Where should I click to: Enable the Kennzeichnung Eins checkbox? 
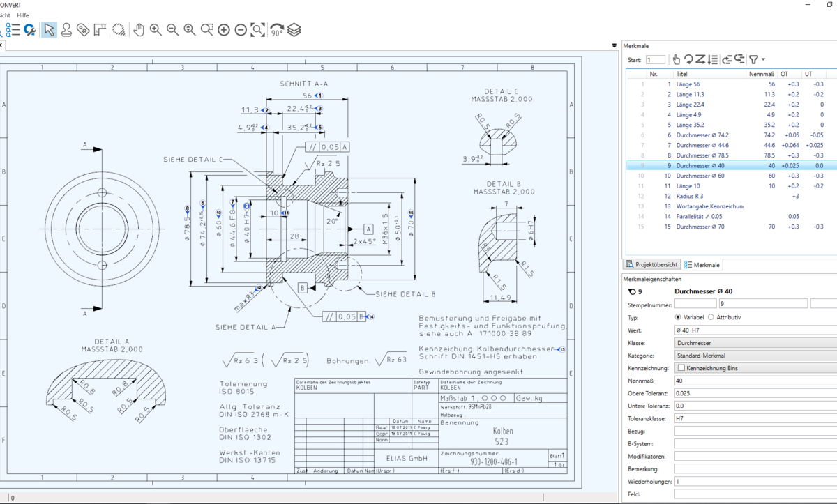[x=680, y=368]
